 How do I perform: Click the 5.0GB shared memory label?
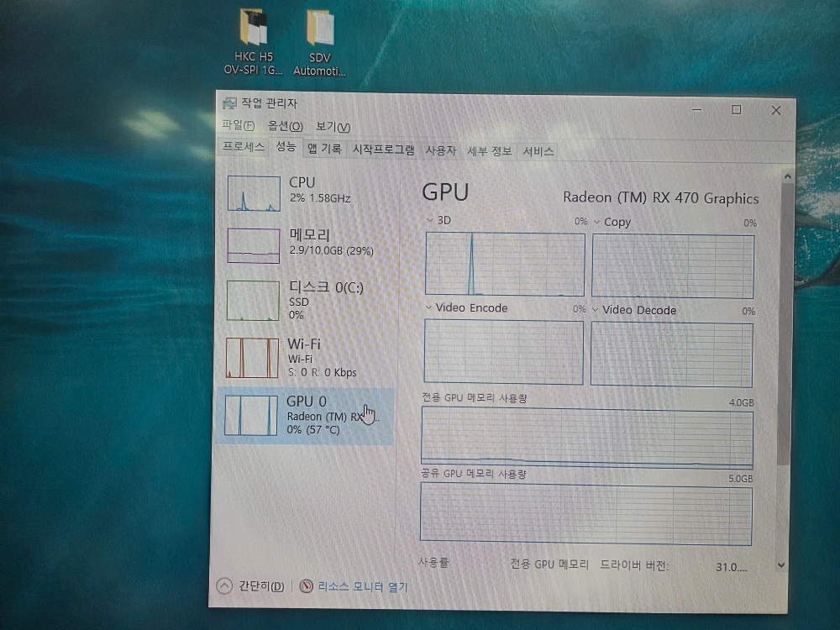click(740, 479)
